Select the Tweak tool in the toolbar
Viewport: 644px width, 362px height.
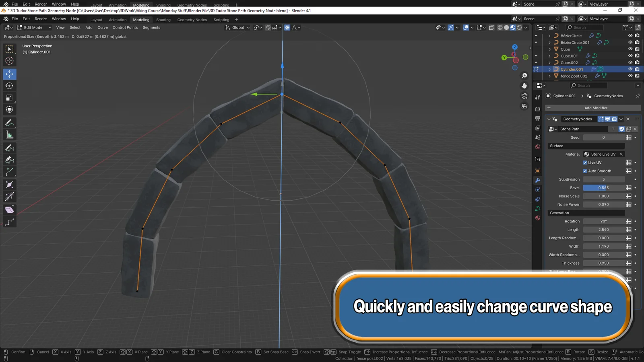coord(9,49)
